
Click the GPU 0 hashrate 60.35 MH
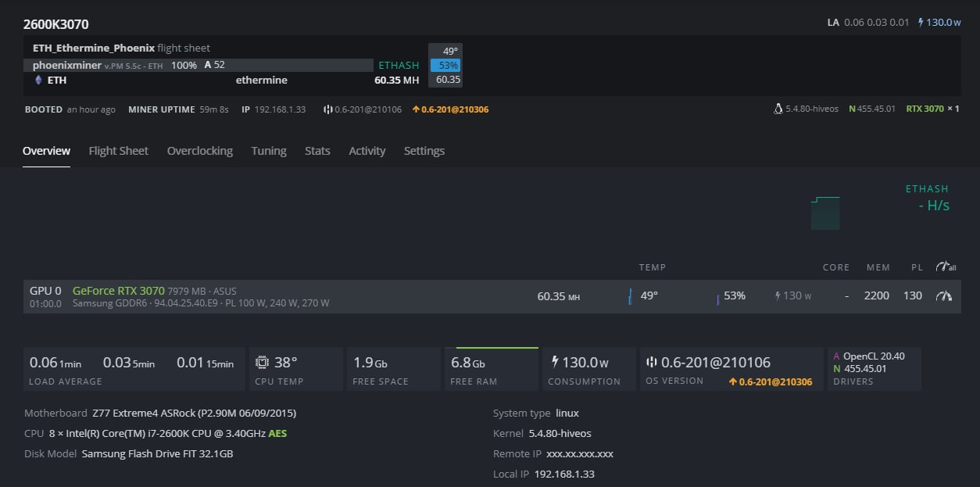tap(559, 296)
